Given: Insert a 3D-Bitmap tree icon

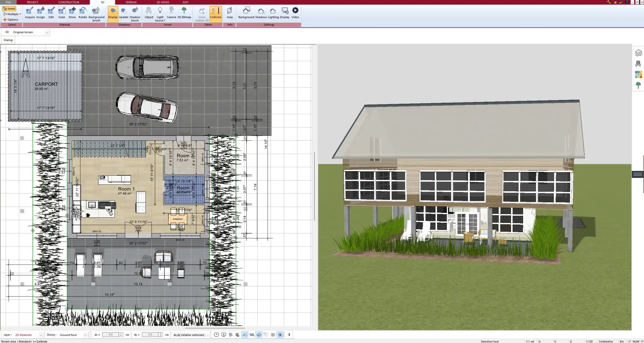Looking at the screenshot, I should (x=184, y=13).
